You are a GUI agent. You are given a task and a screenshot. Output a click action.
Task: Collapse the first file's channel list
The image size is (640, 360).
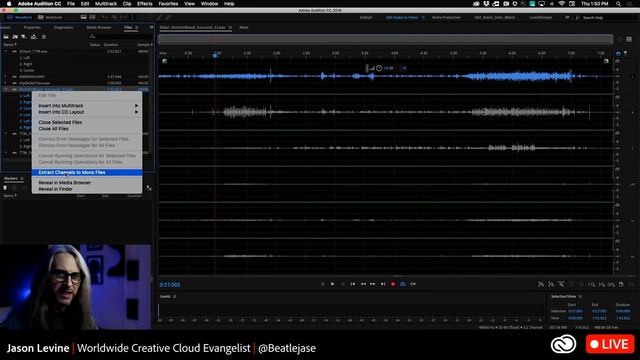pyautogui.click(x=6, y=51)
